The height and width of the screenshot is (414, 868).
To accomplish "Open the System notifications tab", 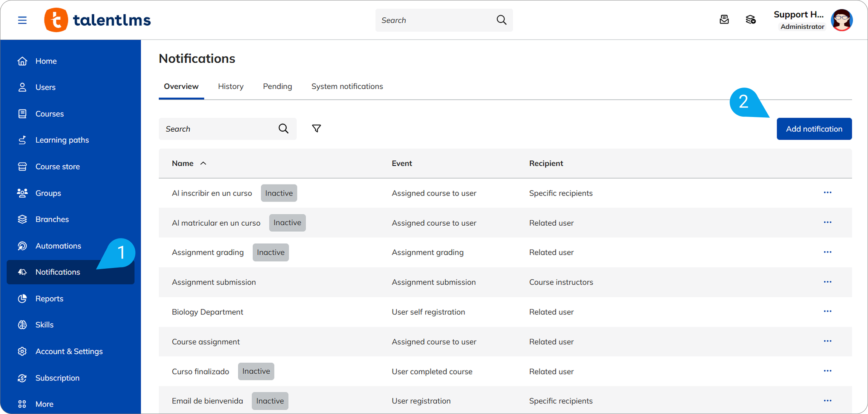I will (x=347, y=86).
